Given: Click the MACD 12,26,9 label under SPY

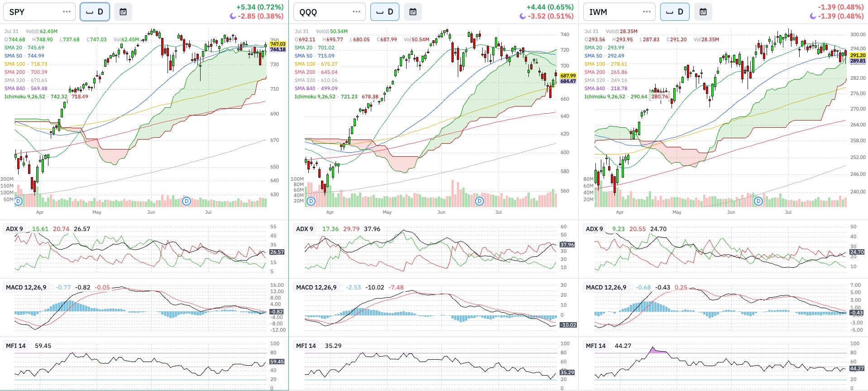Looking at the screenshot, I should (26, 287).
